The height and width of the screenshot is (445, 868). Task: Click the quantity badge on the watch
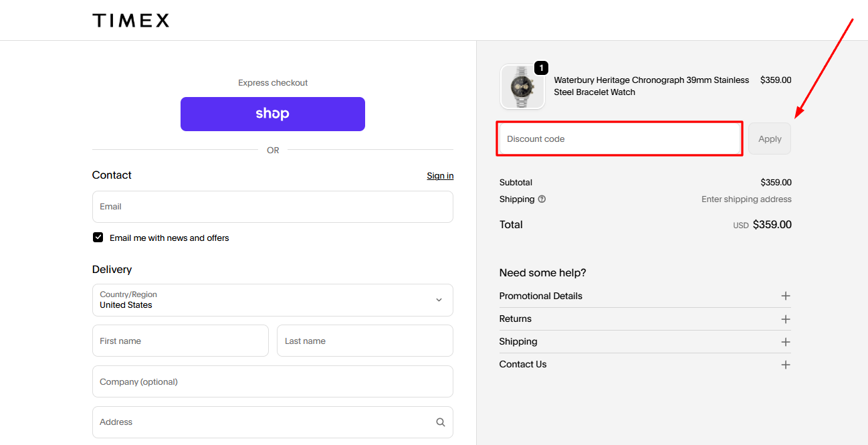[x=541, y=68]
